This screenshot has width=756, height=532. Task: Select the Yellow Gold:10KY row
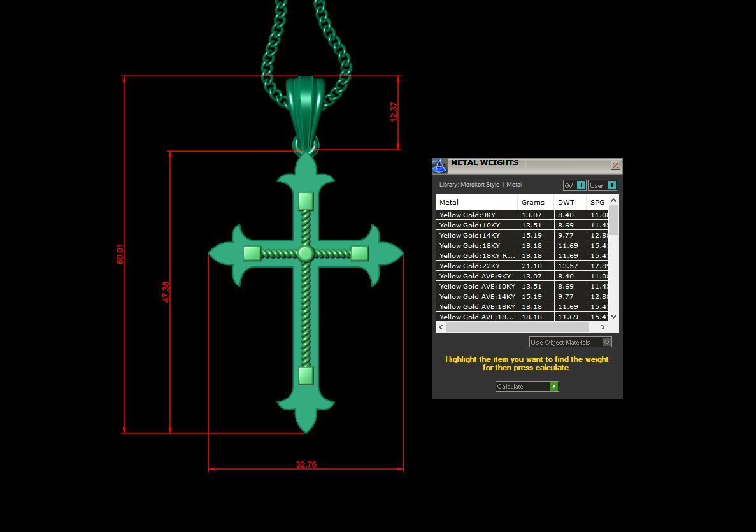click(x=522, y=226)
